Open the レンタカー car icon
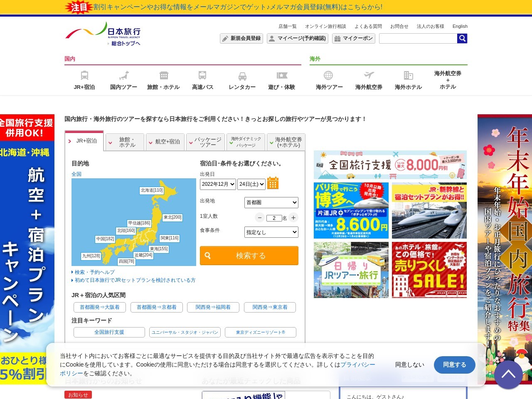This screenshot has width=532, height=399. (242, 76)
